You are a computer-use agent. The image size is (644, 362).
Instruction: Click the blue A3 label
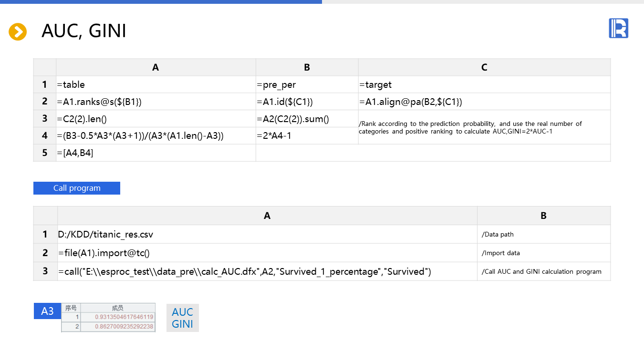(x=47, y=311)
